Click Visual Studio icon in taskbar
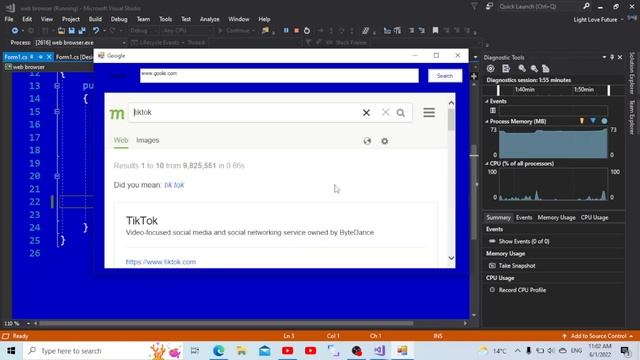 click(379, 351)
